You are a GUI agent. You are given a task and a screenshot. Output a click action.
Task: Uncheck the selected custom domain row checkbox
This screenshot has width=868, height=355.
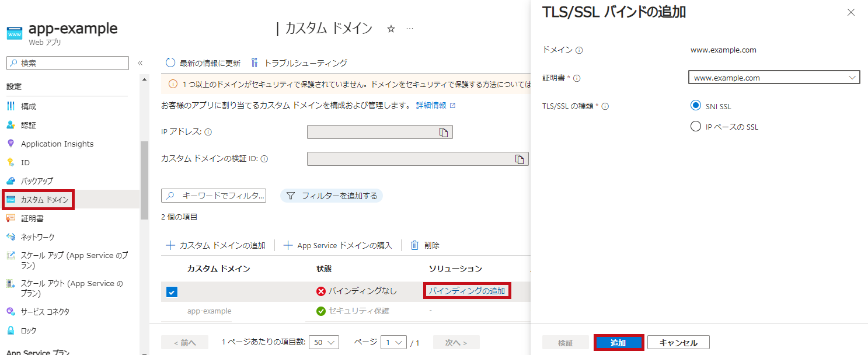click(x=172, y=292)
